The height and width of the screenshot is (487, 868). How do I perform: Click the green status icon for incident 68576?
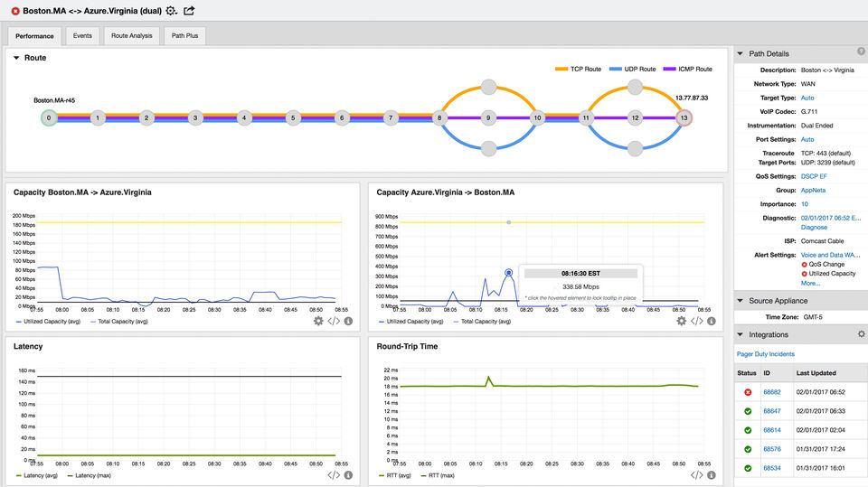point(748,449)
